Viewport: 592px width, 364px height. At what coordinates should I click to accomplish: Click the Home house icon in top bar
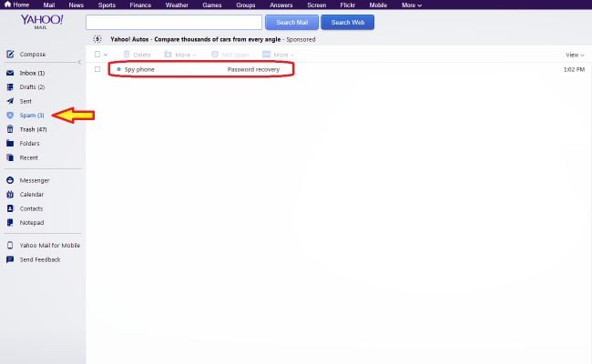point(7,5)
